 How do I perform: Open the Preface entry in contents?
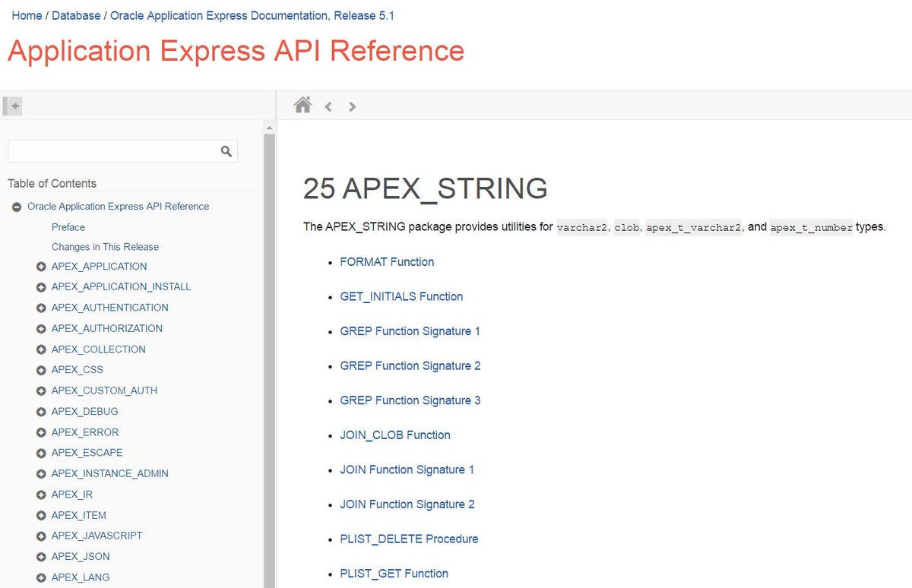point(68,227)
